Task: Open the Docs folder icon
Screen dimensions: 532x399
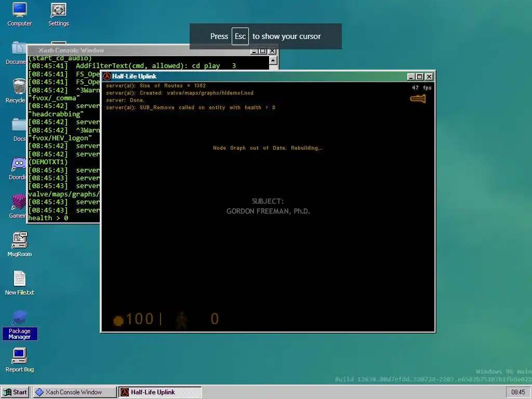Action: pyautogui.click(x=19, y=129)
